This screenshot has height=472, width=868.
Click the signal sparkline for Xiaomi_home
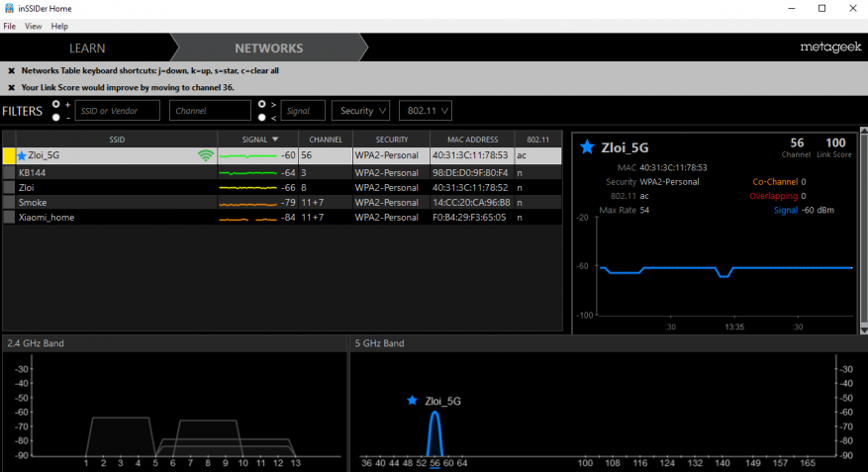coord(248,219)
